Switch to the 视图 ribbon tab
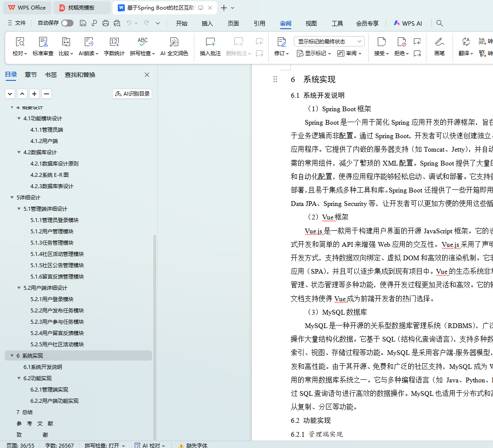493x448 pixels. (x=311, y=23)
